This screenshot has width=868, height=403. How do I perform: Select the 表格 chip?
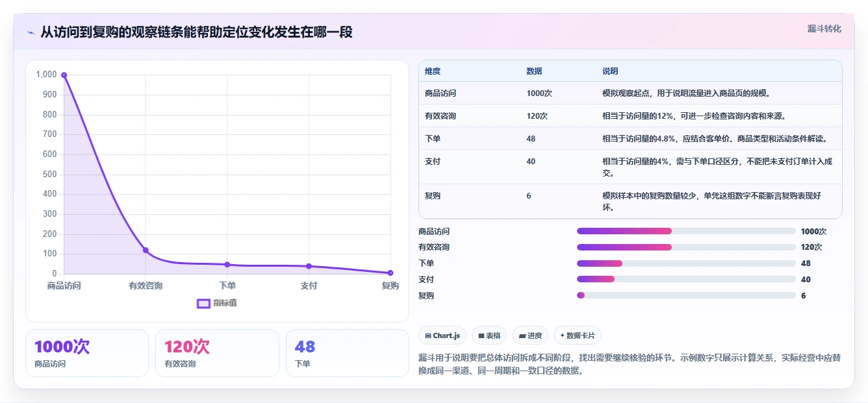(489, 336)
